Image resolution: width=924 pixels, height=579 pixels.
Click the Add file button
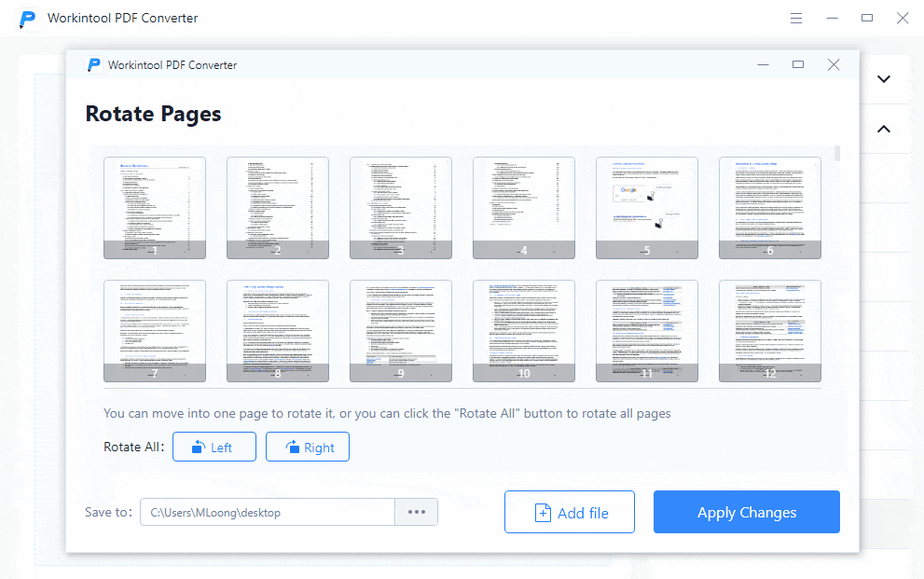click(569, 512)
